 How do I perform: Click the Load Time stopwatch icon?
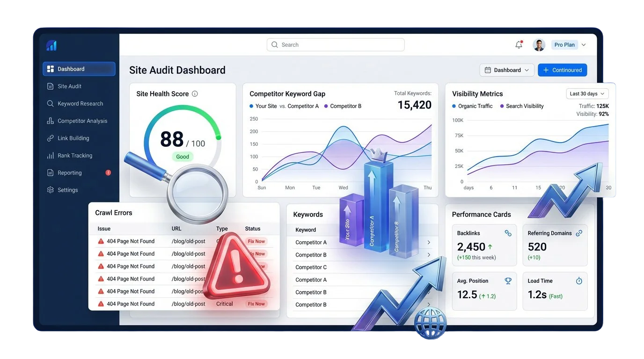(579, 281)
